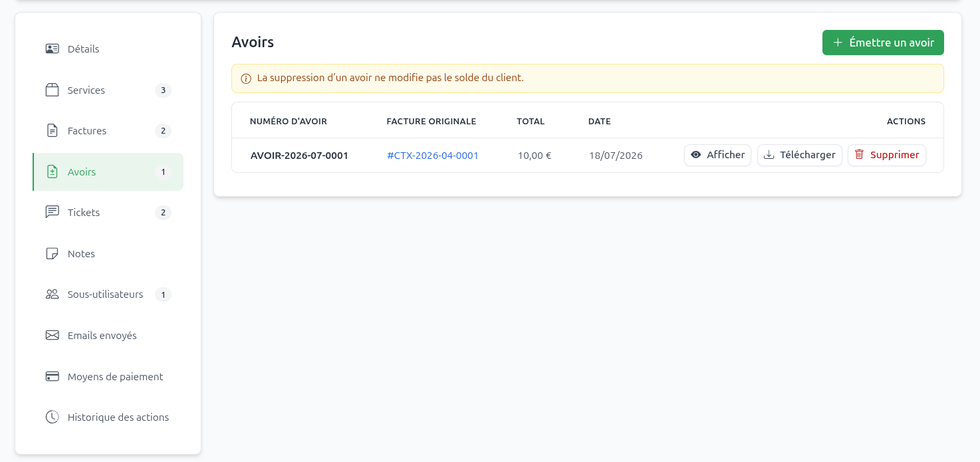Open the Détails section
Viewport: 980px width, 462px height.
pyautogui.click(x=108, y=49)
